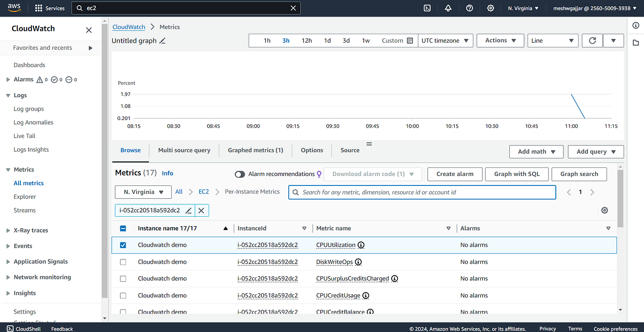
Task: Click Graph with SQL button
Action: [x=517, y=174]
